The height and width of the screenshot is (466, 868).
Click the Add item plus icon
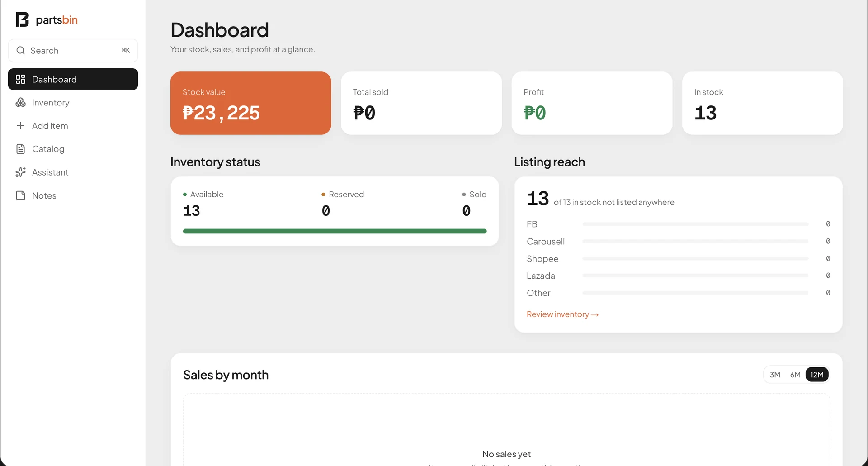point(20,125)
